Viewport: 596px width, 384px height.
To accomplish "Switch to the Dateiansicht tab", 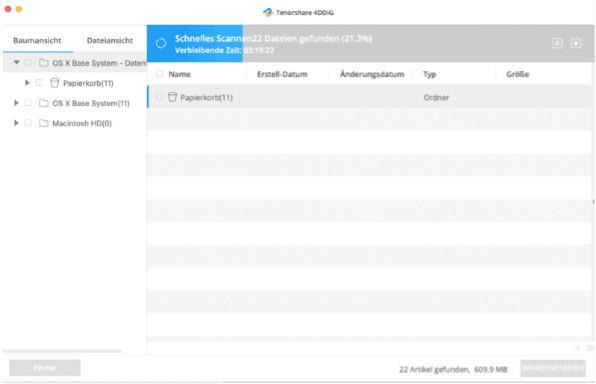I will 109,40.
